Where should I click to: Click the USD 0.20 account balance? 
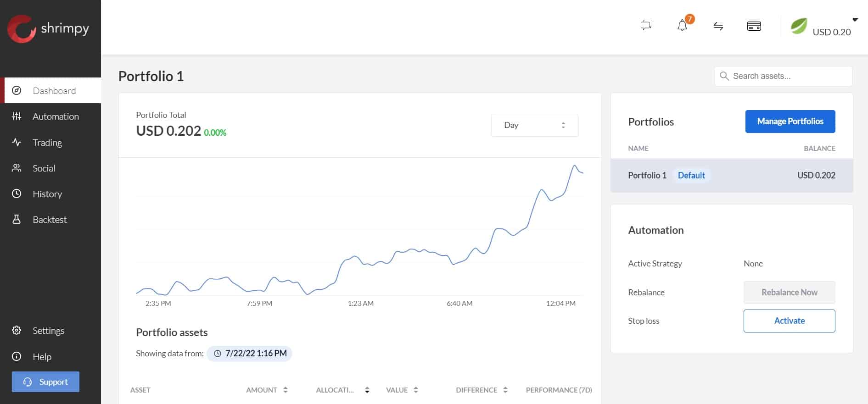pos(831,32)
